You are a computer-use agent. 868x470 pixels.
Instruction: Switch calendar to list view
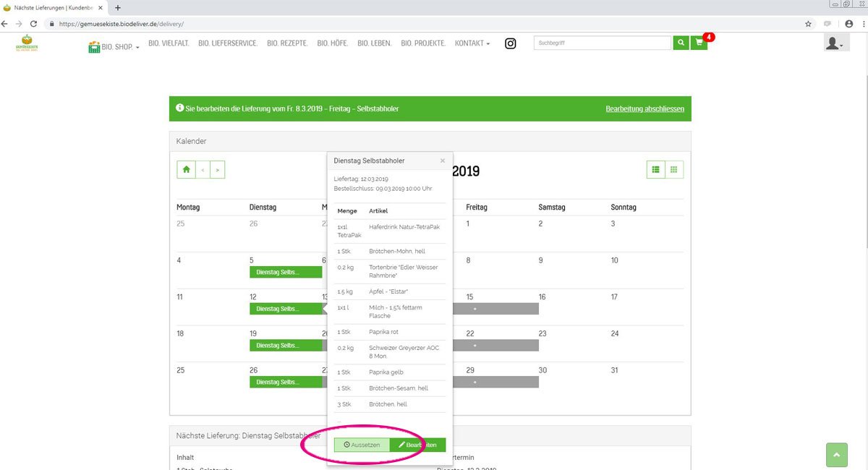click(656, 169)
